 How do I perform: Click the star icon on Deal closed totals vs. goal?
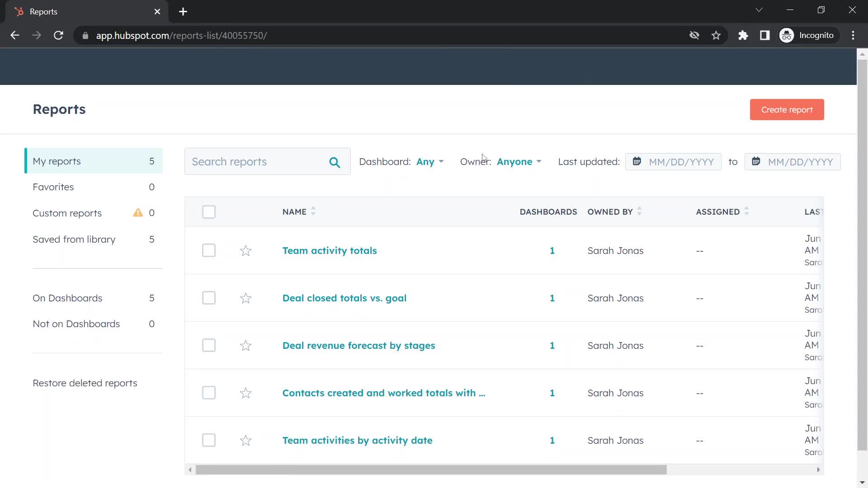pos(245,298)
